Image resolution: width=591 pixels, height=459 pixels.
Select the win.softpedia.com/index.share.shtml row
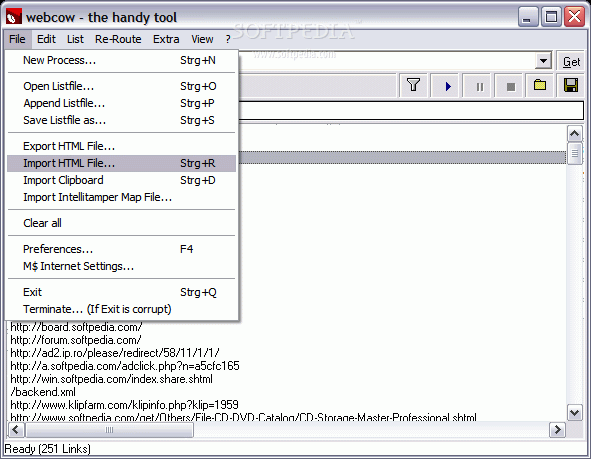pos(112,379)
